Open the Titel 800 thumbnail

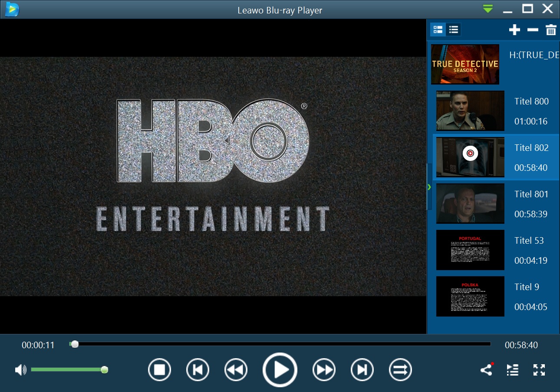pyautogui.click(x=470, y=111)
